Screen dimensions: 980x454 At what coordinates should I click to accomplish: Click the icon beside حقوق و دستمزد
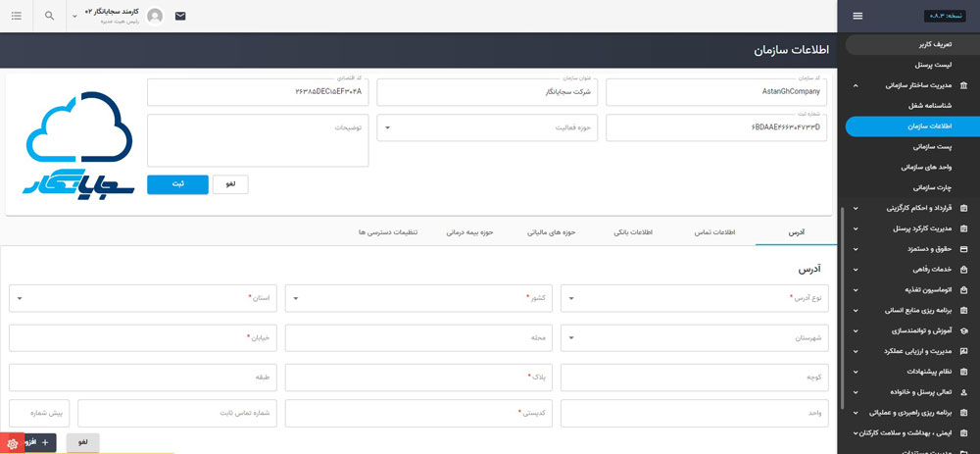click(x=963, y=249)
